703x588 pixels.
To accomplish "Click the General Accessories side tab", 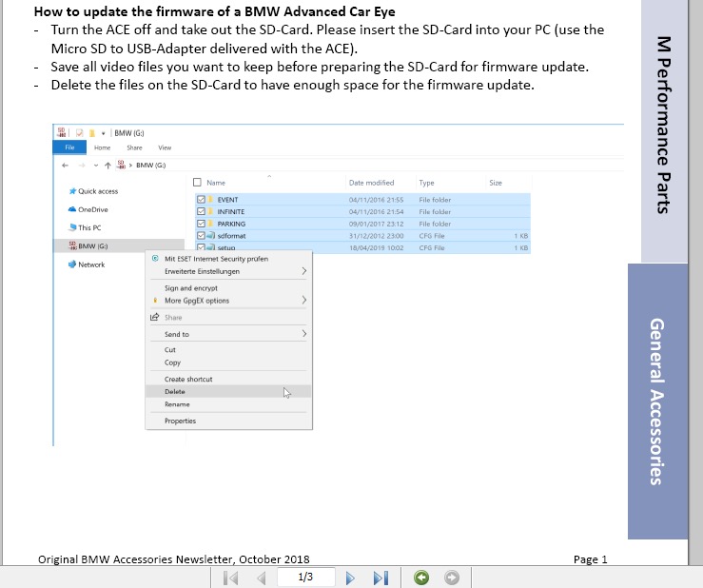I will point(657,402).
